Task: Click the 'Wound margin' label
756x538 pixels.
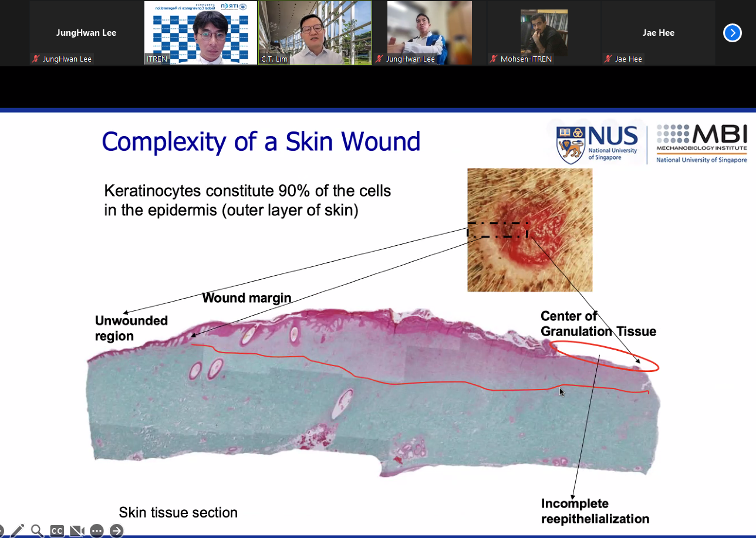Action: [247, 298]
